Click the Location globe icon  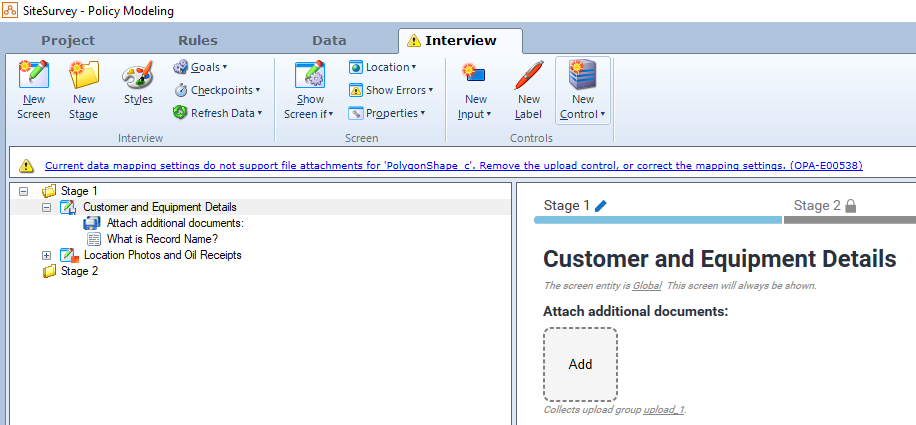tap(356, 67)
